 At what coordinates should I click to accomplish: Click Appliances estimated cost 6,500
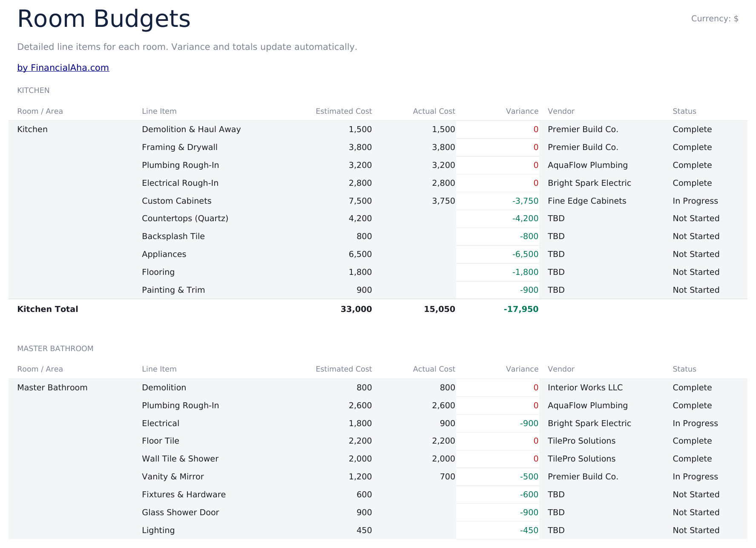click(x=360, y=254)
